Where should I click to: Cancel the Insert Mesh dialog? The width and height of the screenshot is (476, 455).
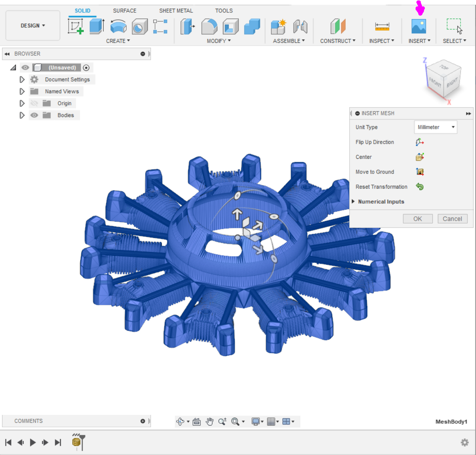[x=452, y=219]
